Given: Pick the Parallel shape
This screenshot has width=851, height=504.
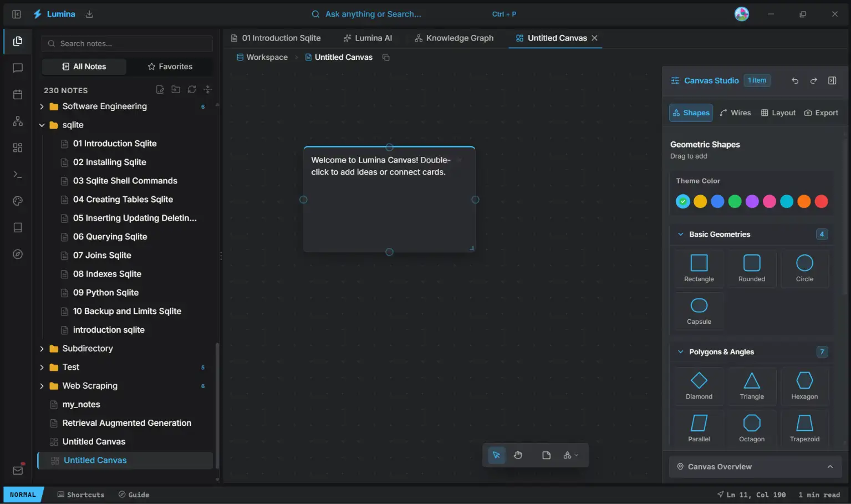Looking at the screenshot, I should [x=699, y=428].
